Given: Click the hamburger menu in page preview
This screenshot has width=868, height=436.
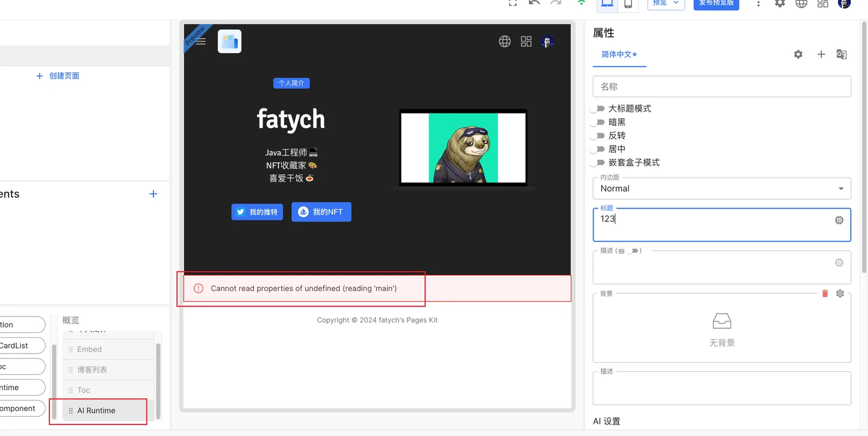Looking at the screenshot, I should pyautogui.click(x=200, y=41).
